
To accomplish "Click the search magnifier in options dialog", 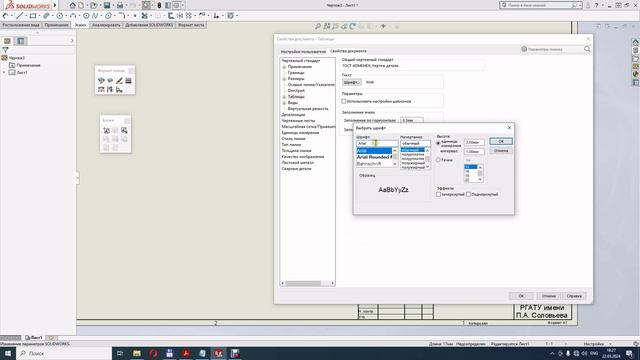I will coord(587,49).
